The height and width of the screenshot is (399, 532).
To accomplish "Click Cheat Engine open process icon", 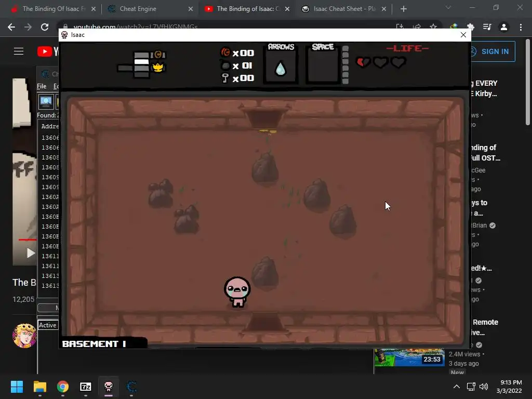I will click(x=46, y=101).
